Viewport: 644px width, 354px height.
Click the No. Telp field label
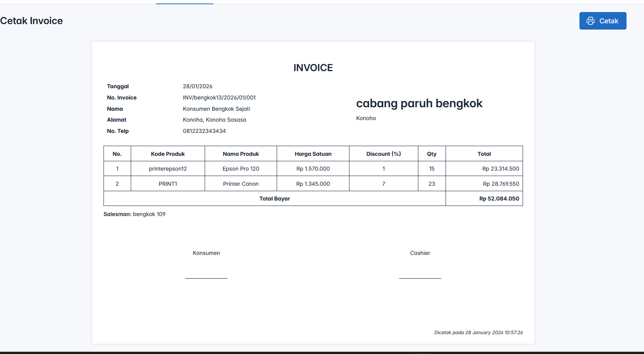coord(118,131)
